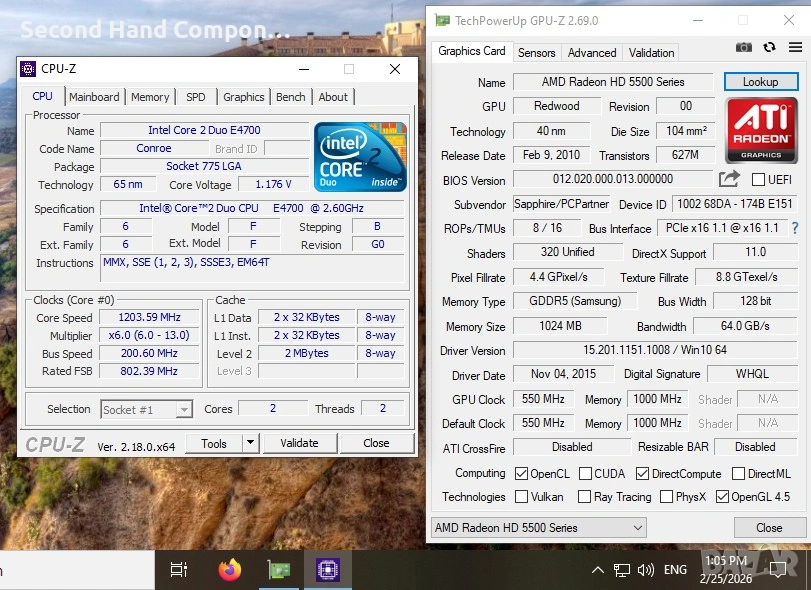Open the Mainboard tab in CPU-Z

pos(94,97)
